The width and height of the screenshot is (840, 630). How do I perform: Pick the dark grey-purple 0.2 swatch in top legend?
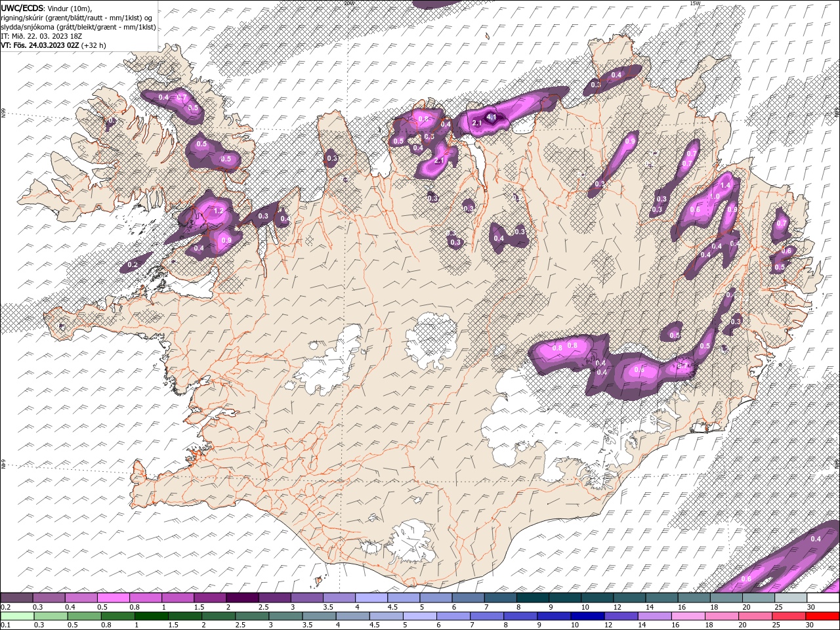pos(16,598)
